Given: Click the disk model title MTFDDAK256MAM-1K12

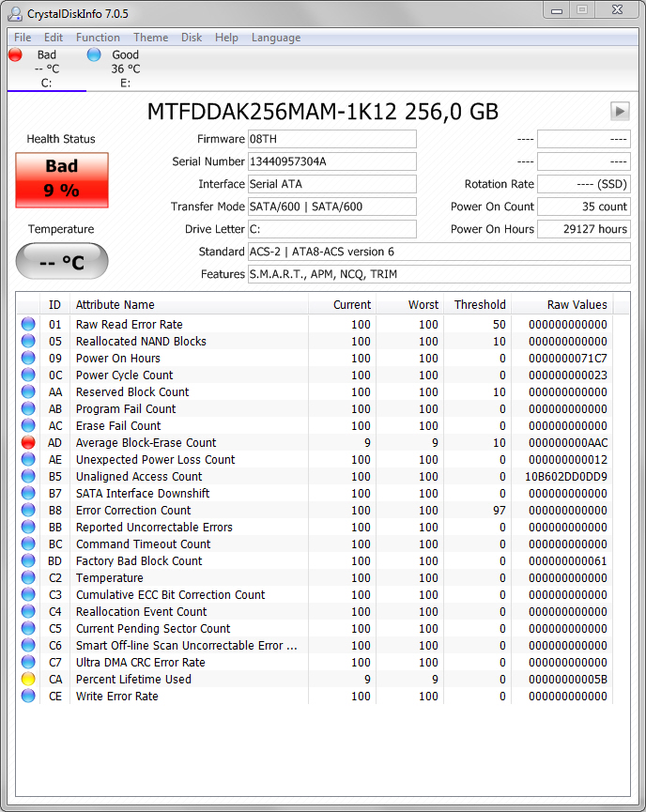Looking at the screenshot, I should (271, 112).
